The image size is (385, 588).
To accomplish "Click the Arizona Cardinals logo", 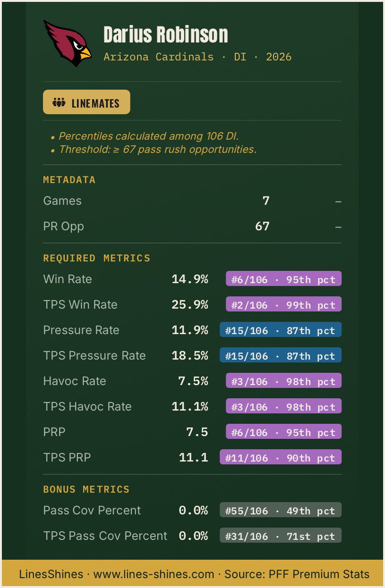I will (x=68, y=43).
